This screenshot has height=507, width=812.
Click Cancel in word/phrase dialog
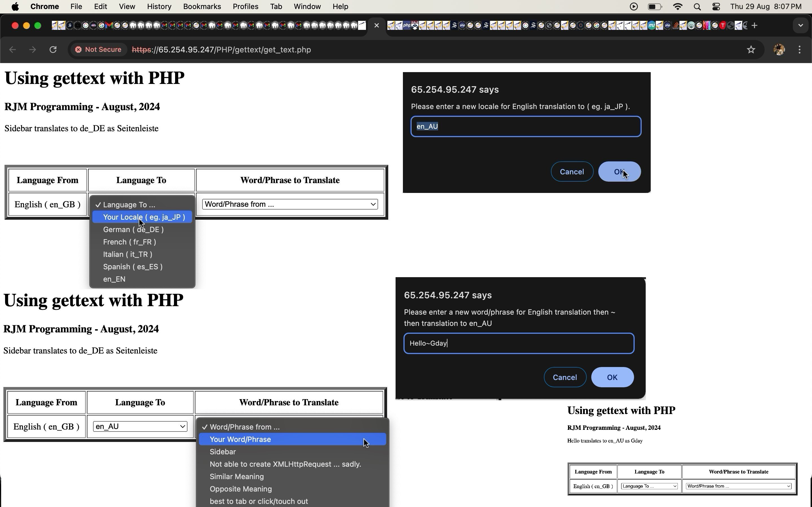pyautogui.click(x=565, y=377)
